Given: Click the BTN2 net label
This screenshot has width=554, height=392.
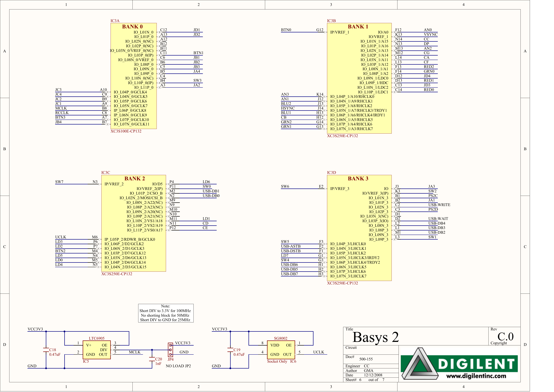Looking at the screenshot, I should [60, 251].
